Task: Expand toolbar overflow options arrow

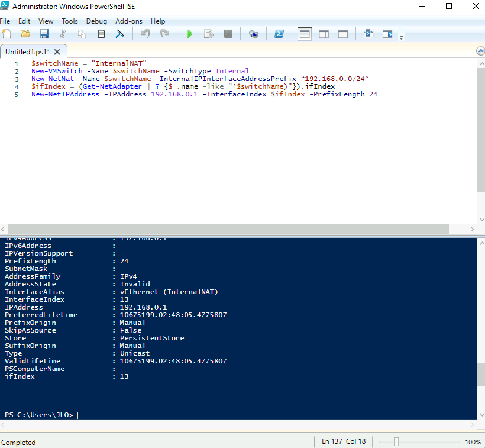Action: [401, 38]
